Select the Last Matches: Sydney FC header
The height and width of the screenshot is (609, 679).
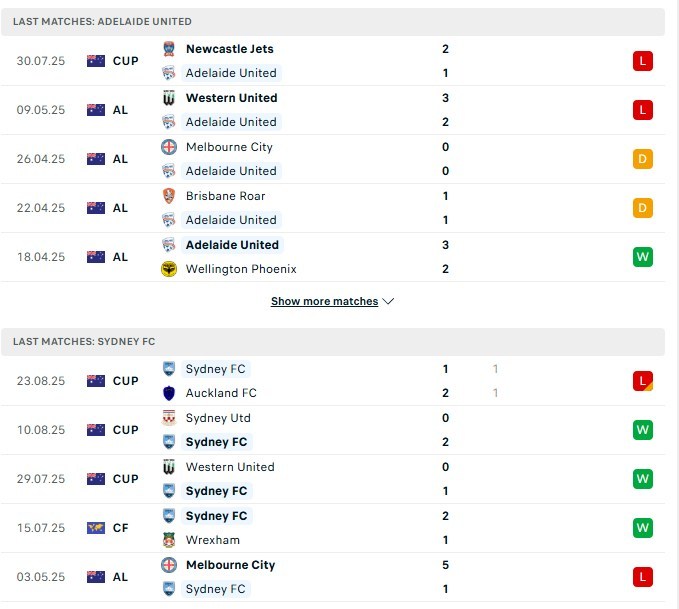click(x=84, y=342)
